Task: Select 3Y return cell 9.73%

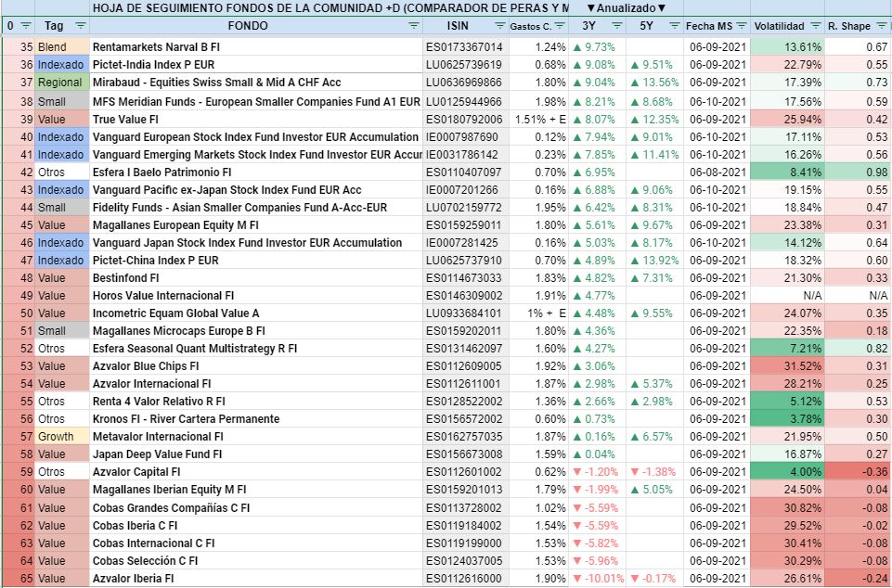Action: click(598, 47)
